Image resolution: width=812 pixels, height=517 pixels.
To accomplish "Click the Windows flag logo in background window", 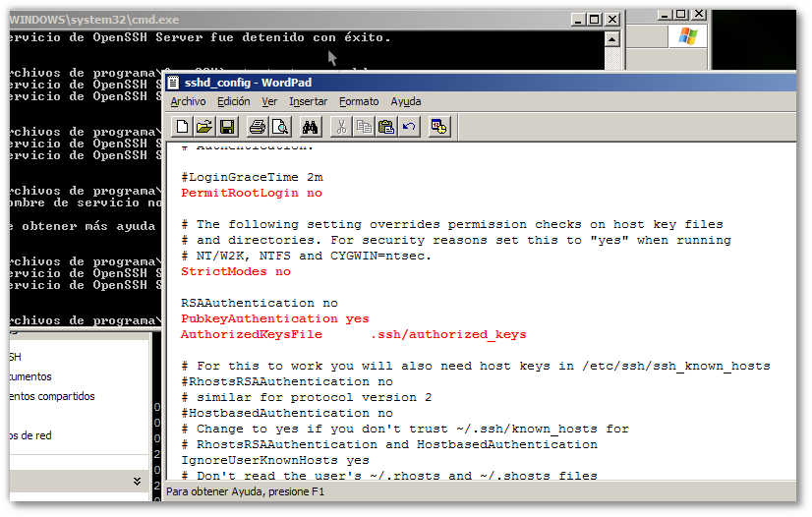I will 688,36.
